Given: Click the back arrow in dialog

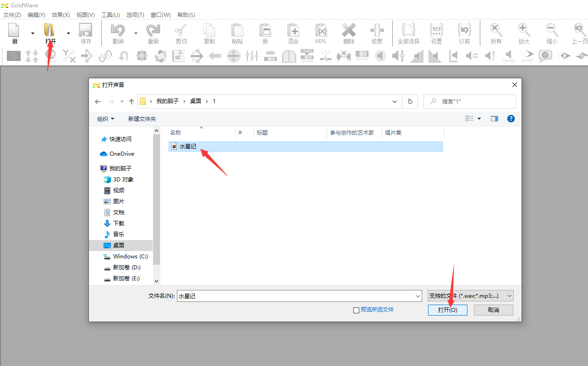Looking at the screenshot, I should point(98,101).
